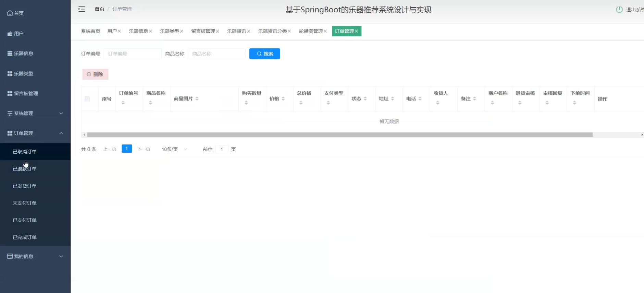Sort by 支付类型 column

coord(329,103)
